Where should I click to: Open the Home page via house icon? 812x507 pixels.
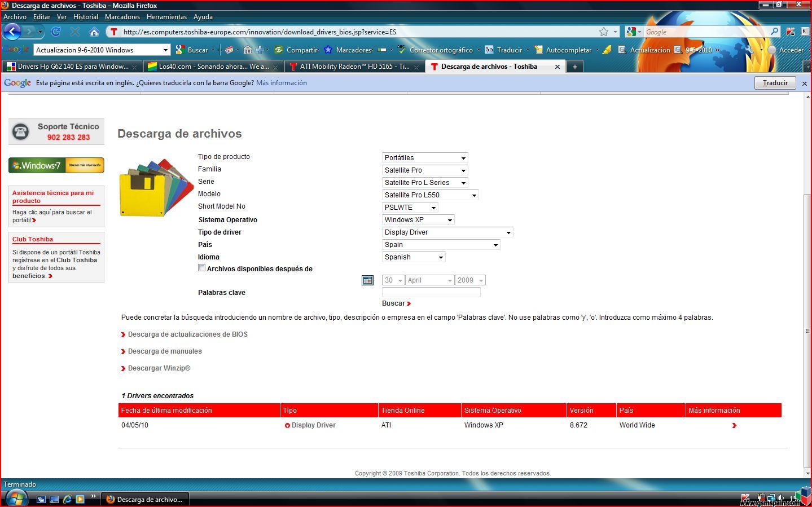pyautogui.click(x=94, y=32)
